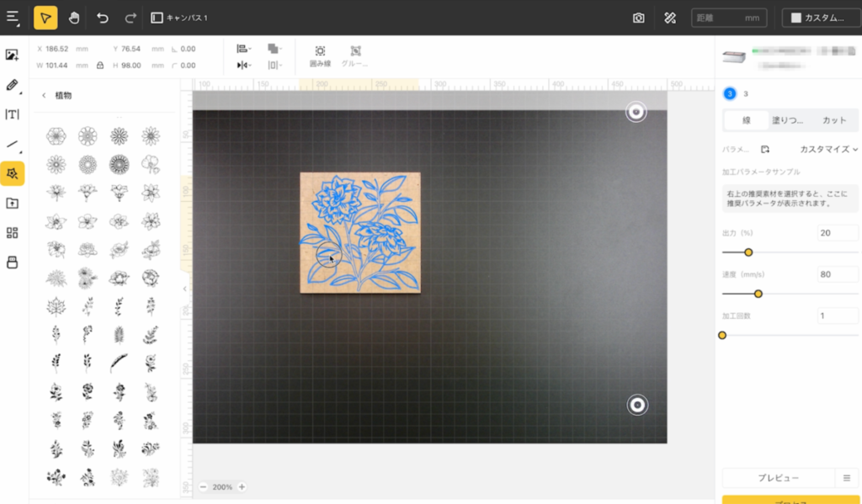Activate the hand pan tool
This screenshot has height=504, width=862.
(74, 18)
